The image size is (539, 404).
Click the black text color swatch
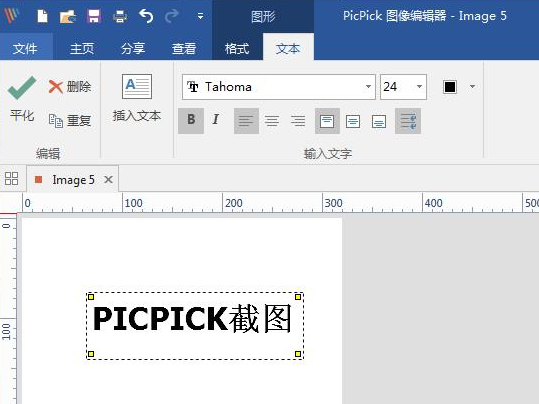tap(450, 87)
